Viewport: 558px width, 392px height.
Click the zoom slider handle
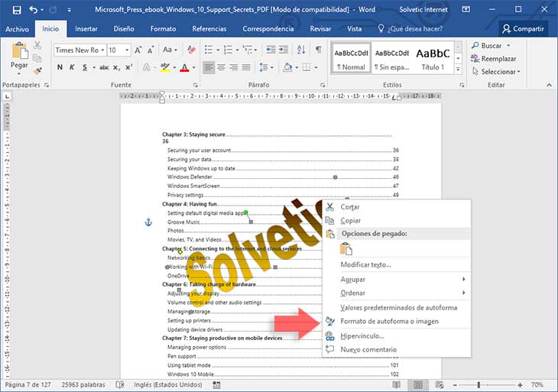point(479,385)
